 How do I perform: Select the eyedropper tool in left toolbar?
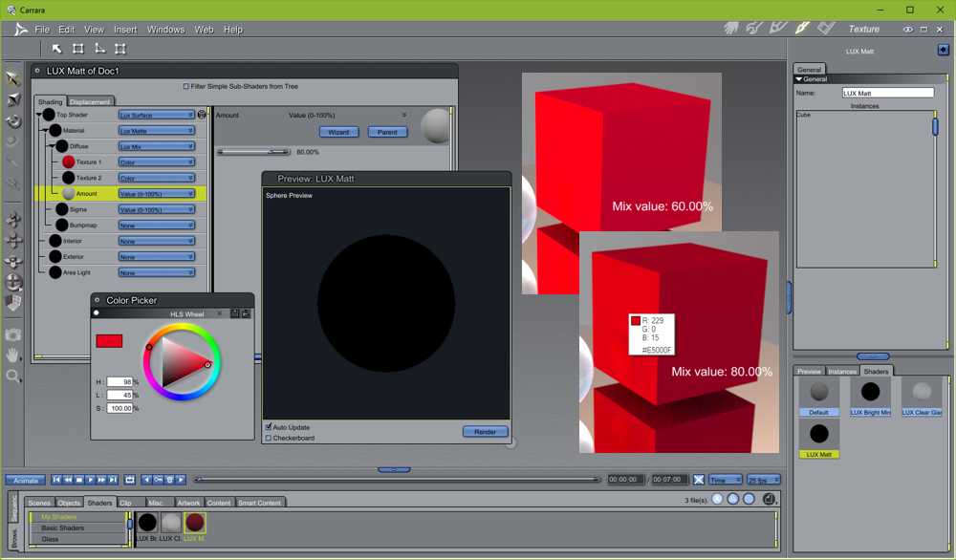pyautogui.click(x=12, y=162)
